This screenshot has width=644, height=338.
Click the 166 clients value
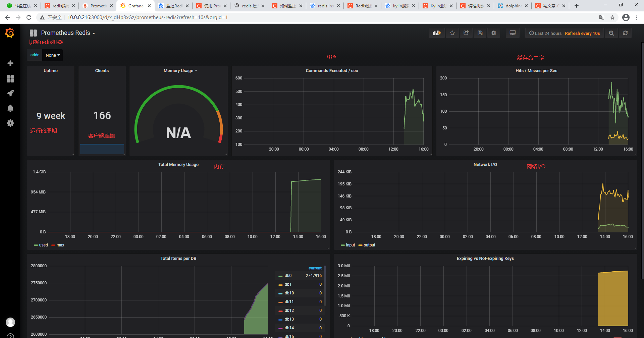coord(102,115)
